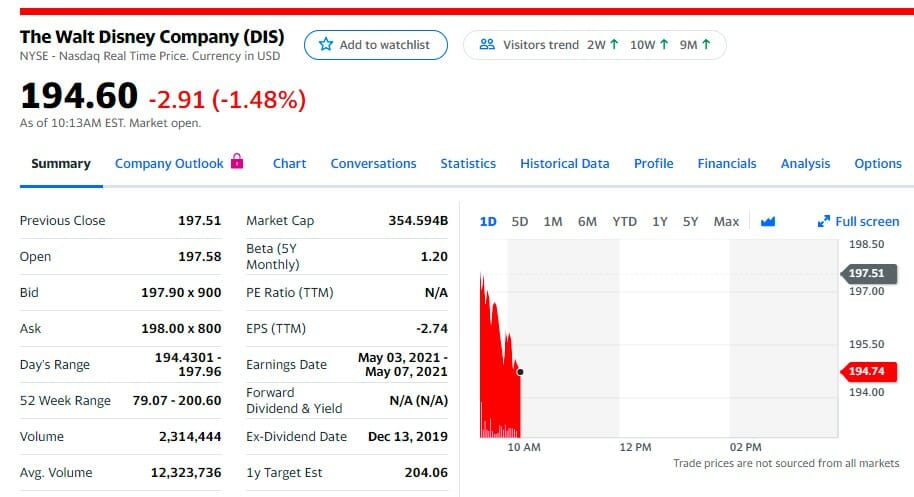
Task: Click the 10W up arrow trend indicator
Action: pyautogui.click(x=663, y=45)
